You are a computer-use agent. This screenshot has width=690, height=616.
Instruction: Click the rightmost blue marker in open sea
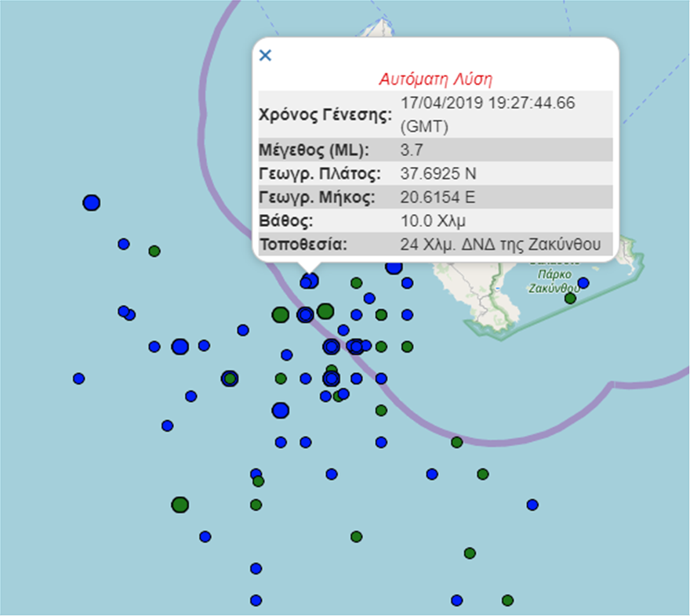coord(532,505)
